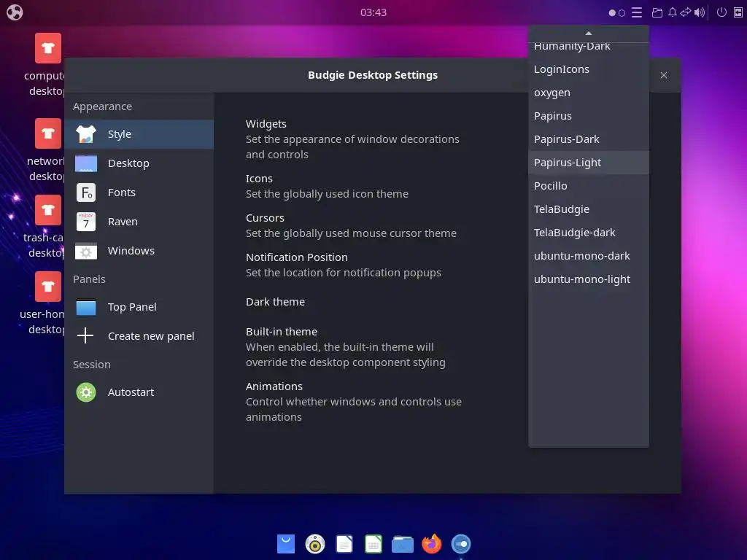The image size is (747, 560).
Task: Click Create new panel
Action: 139,336
